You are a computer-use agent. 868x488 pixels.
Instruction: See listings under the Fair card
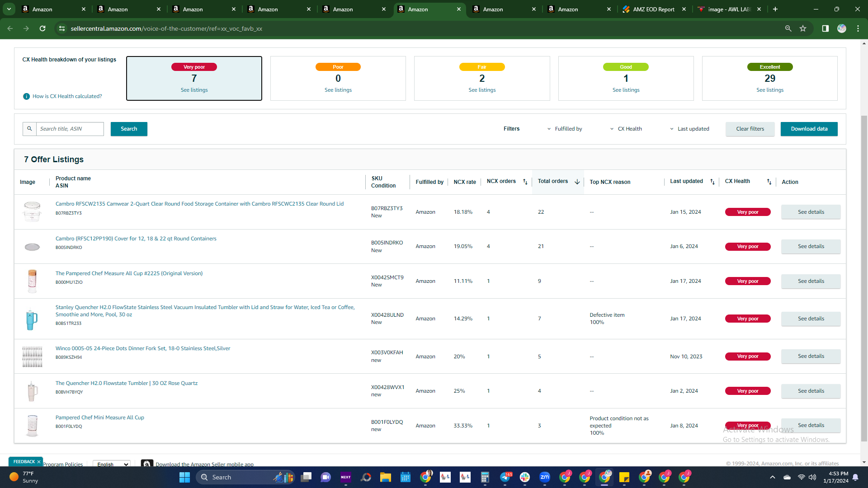[482, 90]
